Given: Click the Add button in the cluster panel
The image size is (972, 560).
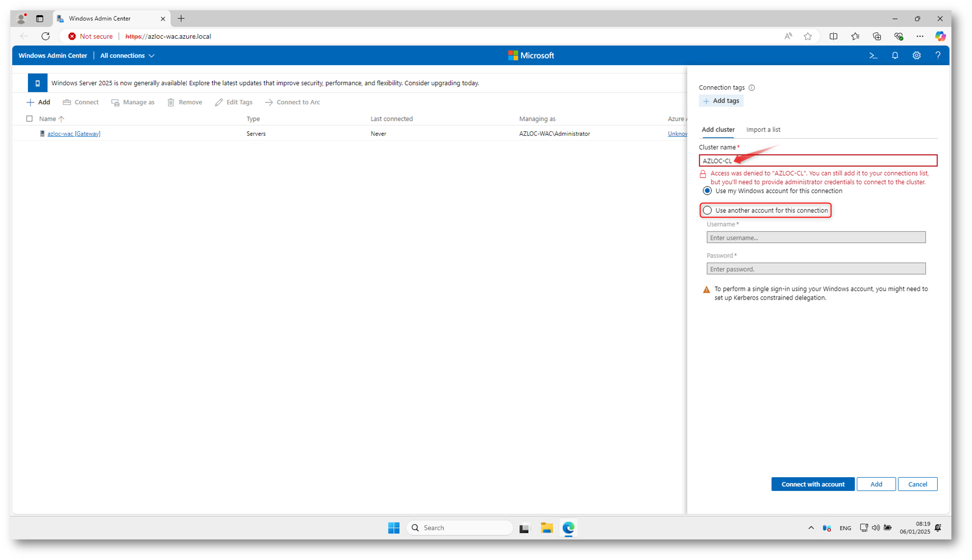Looking at the screenshot, I should pos(876,484).
